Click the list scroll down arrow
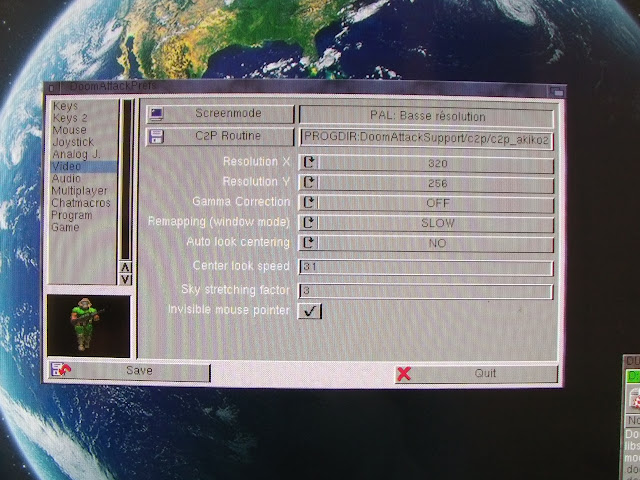Screen dimensions: 640x480 [x=125, y=280]
